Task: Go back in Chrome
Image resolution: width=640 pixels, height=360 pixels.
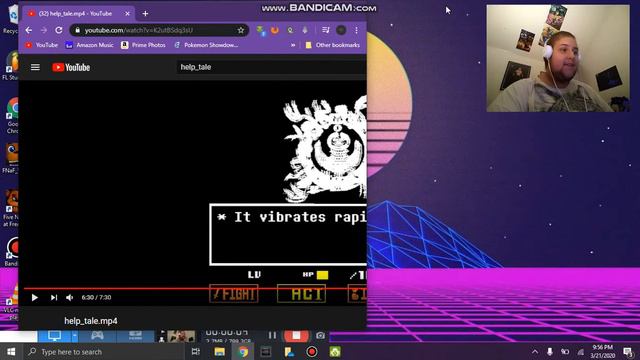Action: click(x=29, y=30)
